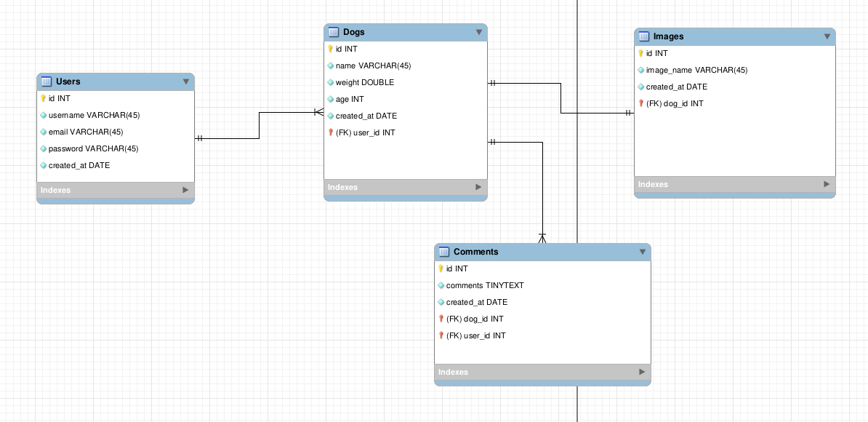
Task: Click the Users table icon
Action: click(47, 81)
